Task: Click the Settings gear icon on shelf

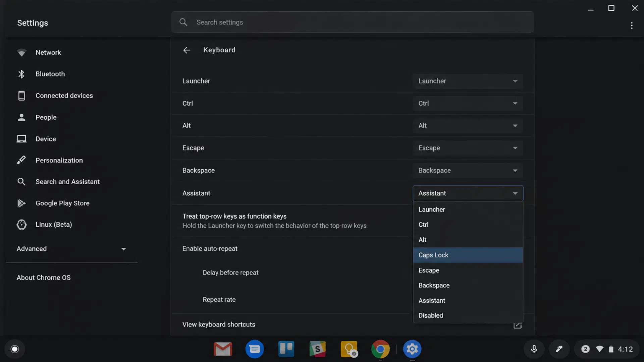Action: click(x=412, y=349)
